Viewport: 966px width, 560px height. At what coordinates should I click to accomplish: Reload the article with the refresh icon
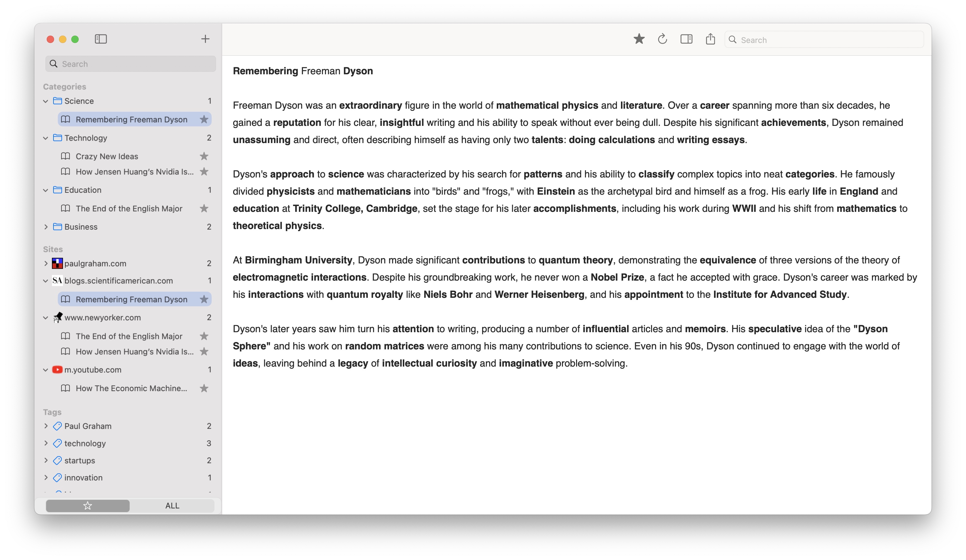tap(663, 39)
